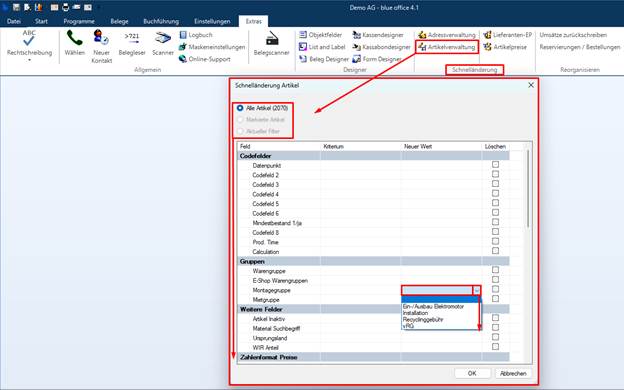Launch the Kassendesigner
The image size is (624, 390).
click(378, 35)
